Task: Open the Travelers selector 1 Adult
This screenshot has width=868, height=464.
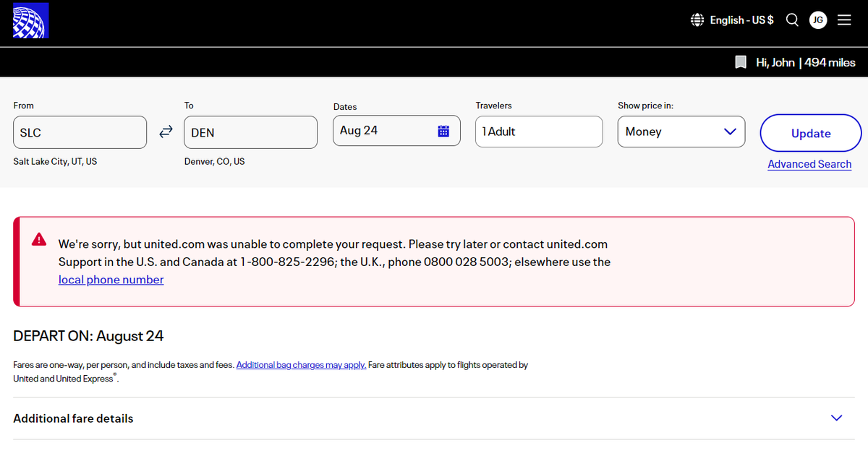Action: [x=539, y=132]
